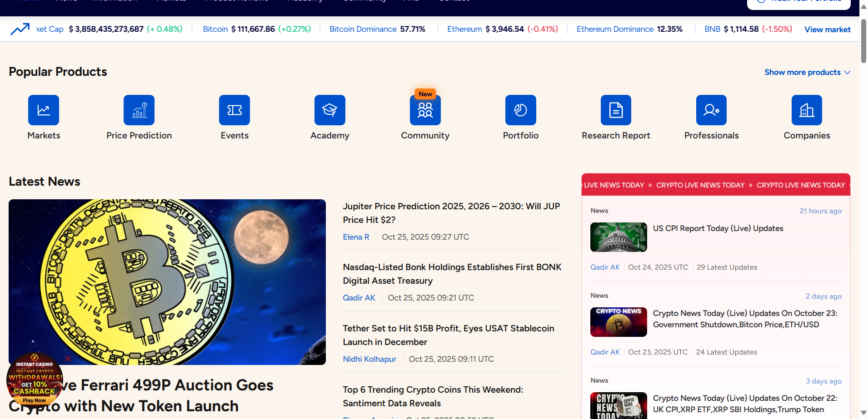Select the Professionals icon
Viewport: 868px width, 419px height.
(711, 110)
